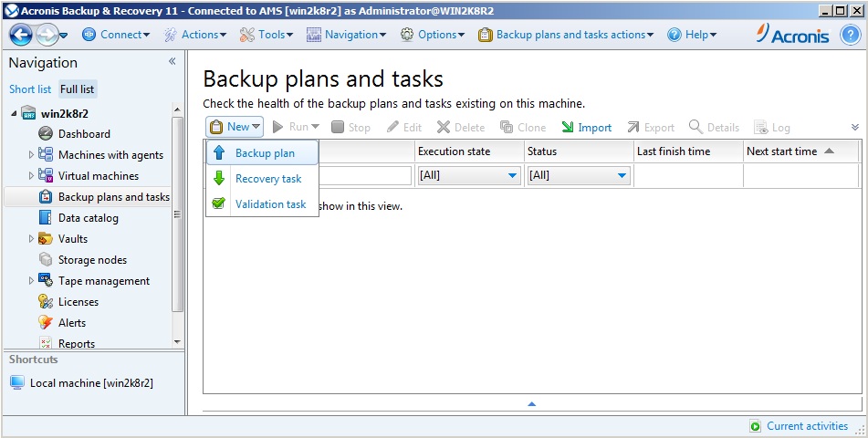Sort by Last finish time column
Image resolution: width=868 pixels, height=438 pixels.
(x=688, y=151)
